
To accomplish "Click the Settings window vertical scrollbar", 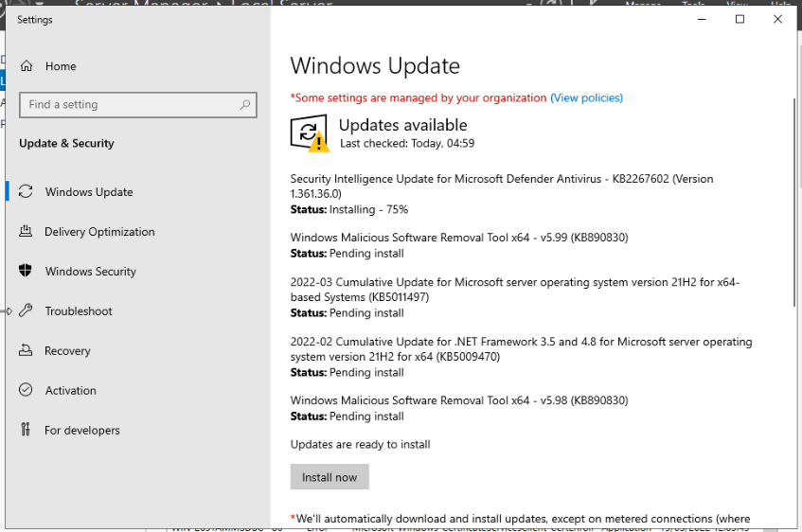I will 794,202.
